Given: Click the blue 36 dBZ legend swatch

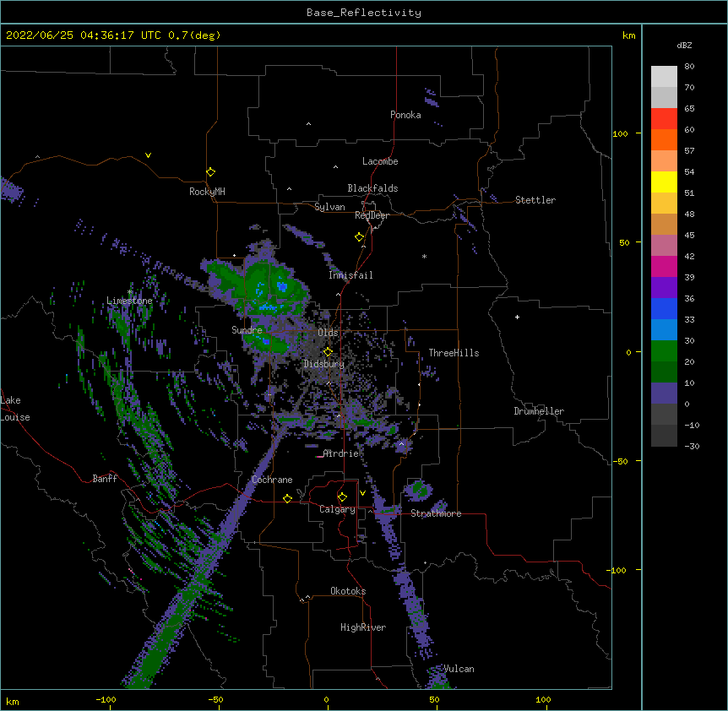Looking at the screenshot, I should click(664, 308).
